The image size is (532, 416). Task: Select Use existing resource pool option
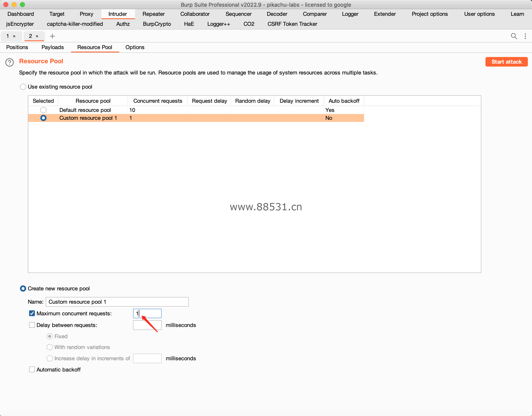[x=23, y=87]
